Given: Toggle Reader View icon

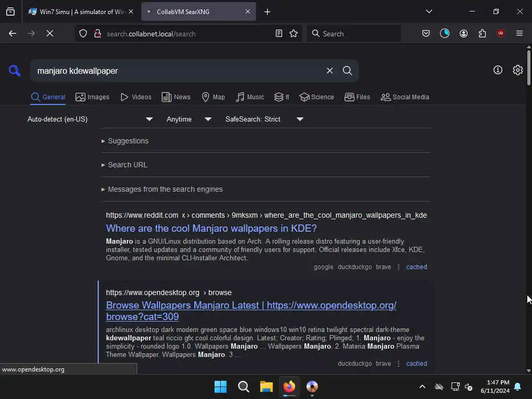Looking at the screenshot, I should point(279,33).
